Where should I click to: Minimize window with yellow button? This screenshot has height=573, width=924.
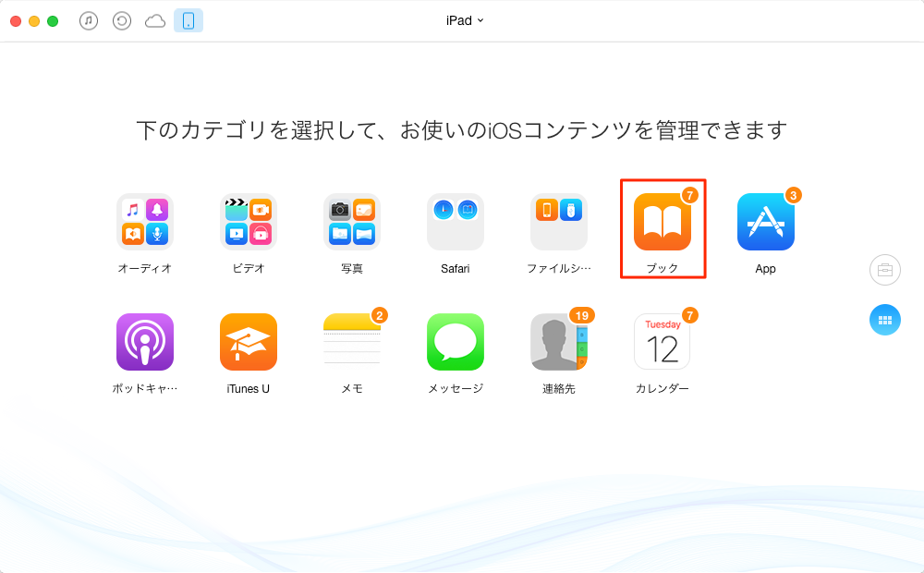[x=34, y=21]
